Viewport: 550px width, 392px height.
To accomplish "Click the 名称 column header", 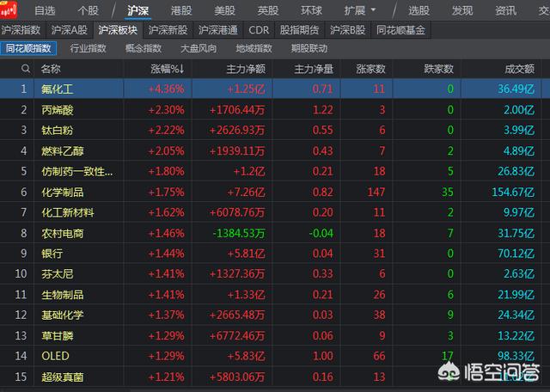I will click(x=51, y=69).
